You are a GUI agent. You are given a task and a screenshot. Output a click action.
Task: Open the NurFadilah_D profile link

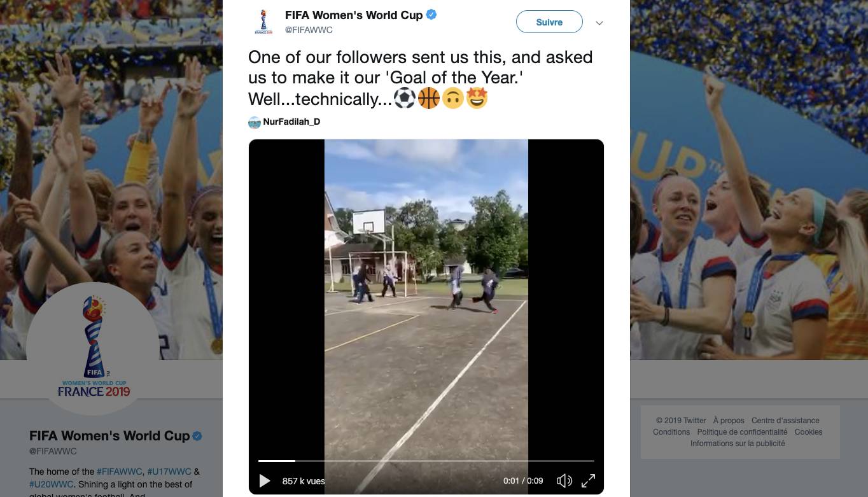(291, 122)
